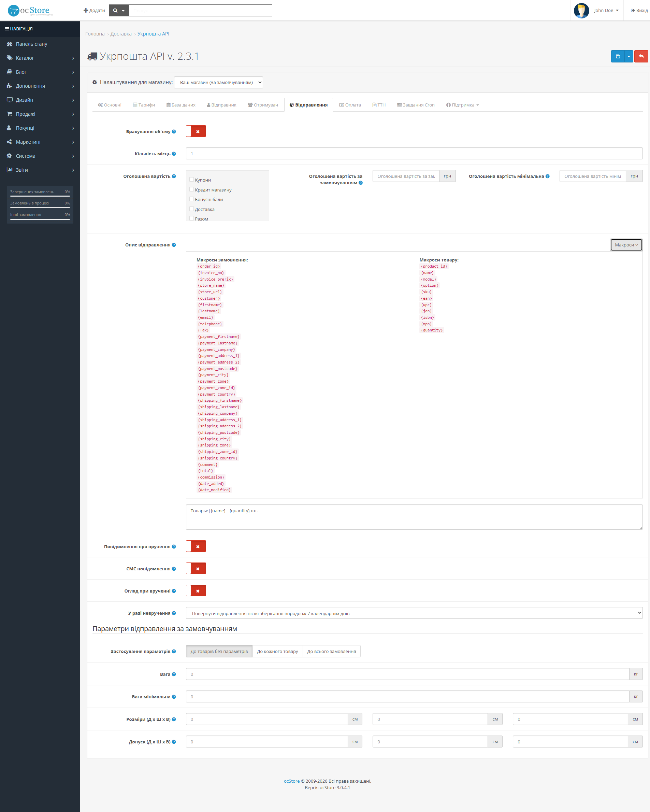Click the Система gear icon
The image size is (650, 812).
10,156
